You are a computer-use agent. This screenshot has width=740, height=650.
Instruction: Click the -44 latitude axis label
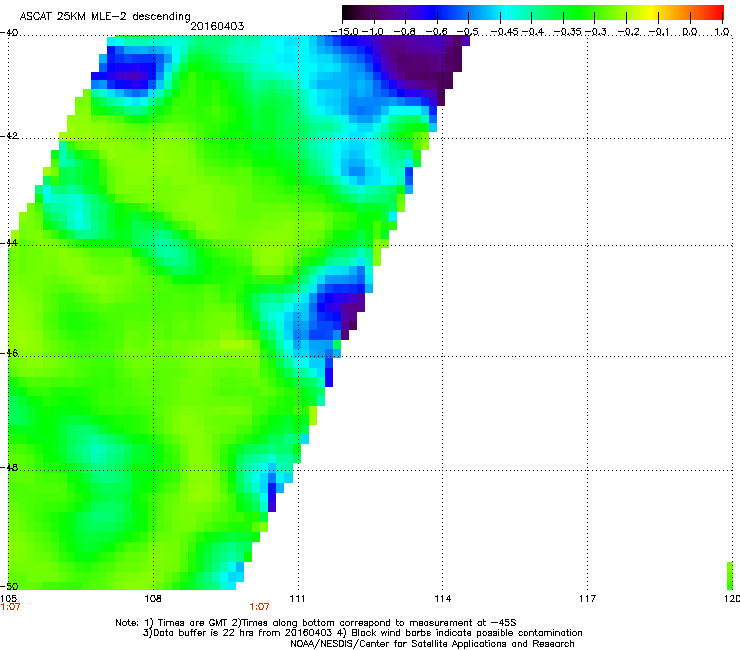[9, 243]
